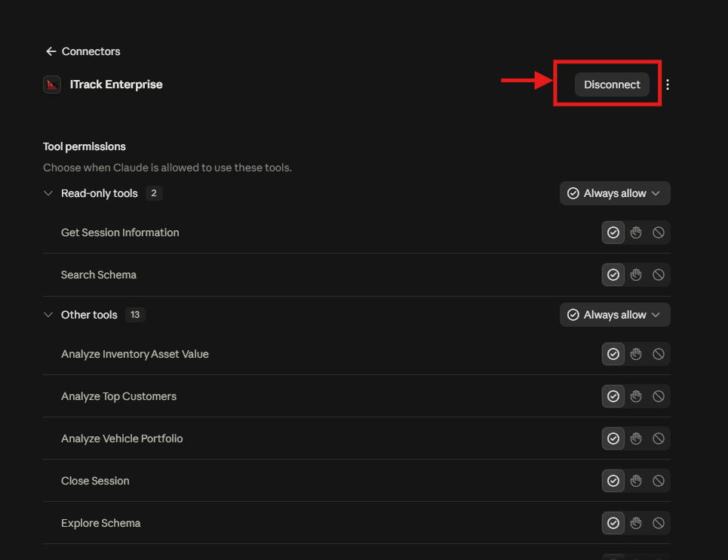728x560 pixels.
Task: Click the Tool permissions heading
Action: 84,146
